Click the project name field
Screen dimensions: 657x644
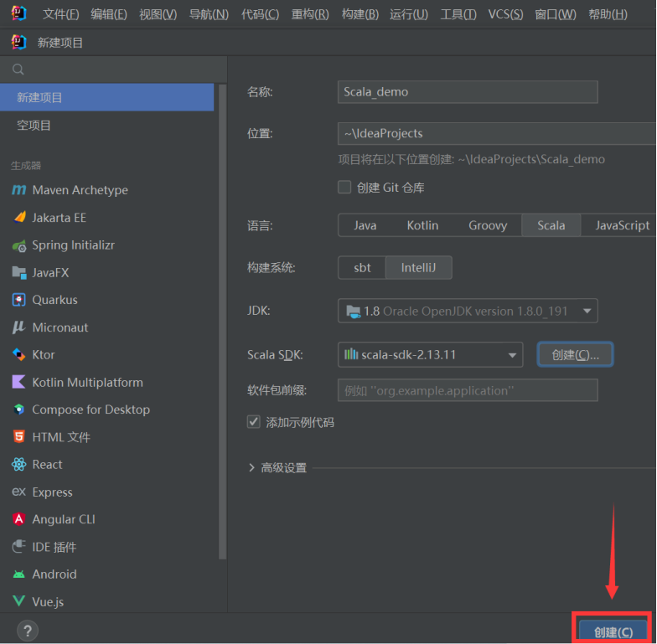coord(468,92)
